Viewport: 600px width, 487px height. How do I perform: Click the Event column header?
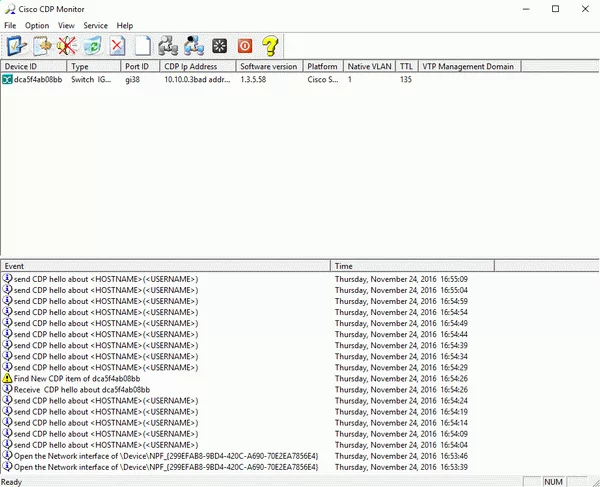166,266
